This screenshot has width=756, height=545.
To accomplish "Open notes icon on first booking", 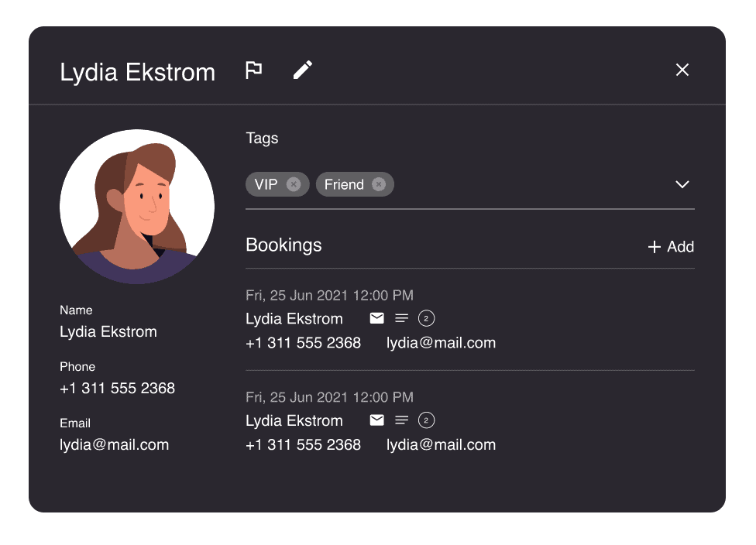I will pos(401,318).
